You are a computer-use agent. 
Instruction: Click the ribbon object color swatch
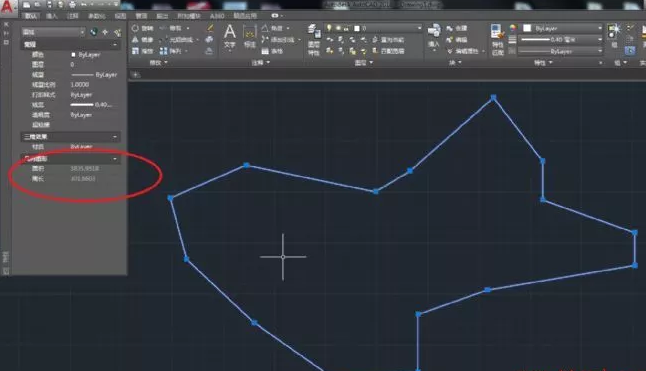coord(527,28)
